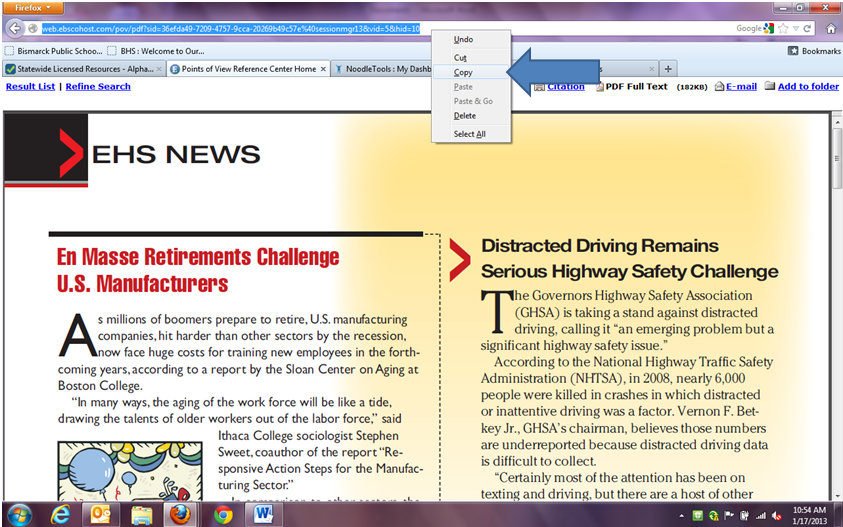Select Cut in the context menu
Viewport: 843px width, 527px height.
coord(460,58)
